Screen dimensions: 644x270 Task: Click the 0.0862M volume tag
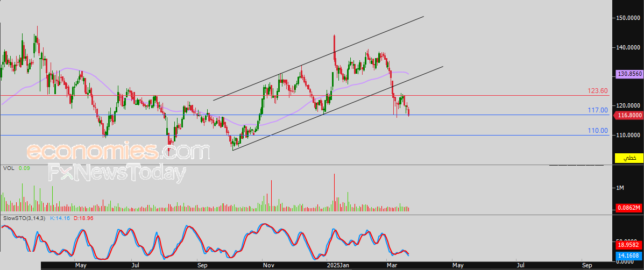click(x=629, y=209)
